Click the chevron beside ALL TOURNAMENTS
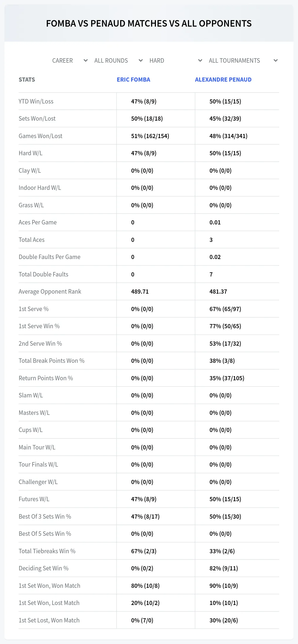 coord(276,61)
